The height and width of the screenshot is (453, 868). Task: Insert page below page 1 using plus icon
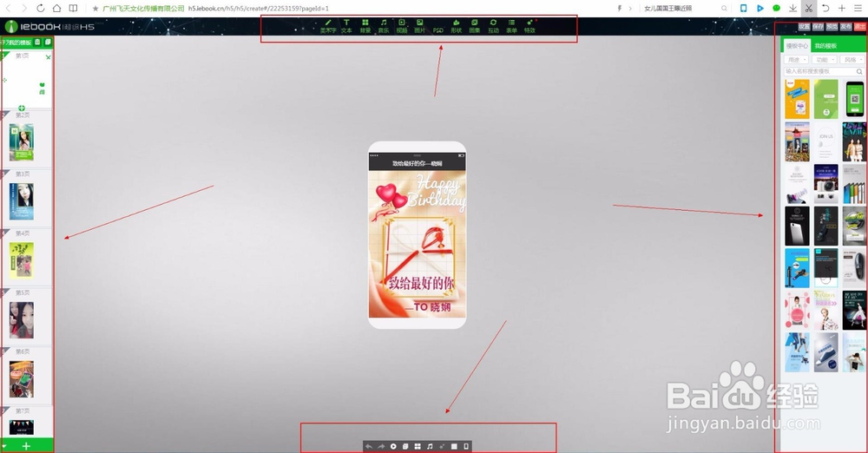tap(22, 108)
